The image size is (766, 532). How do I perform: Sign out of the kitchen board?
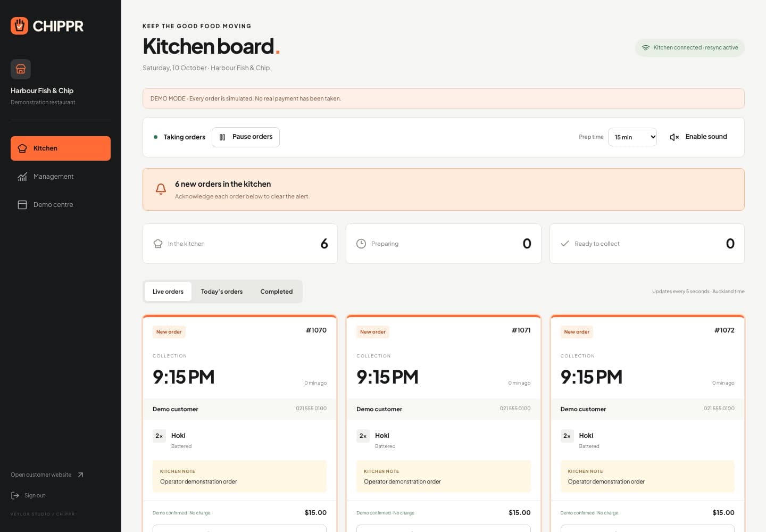click(28, 495)
